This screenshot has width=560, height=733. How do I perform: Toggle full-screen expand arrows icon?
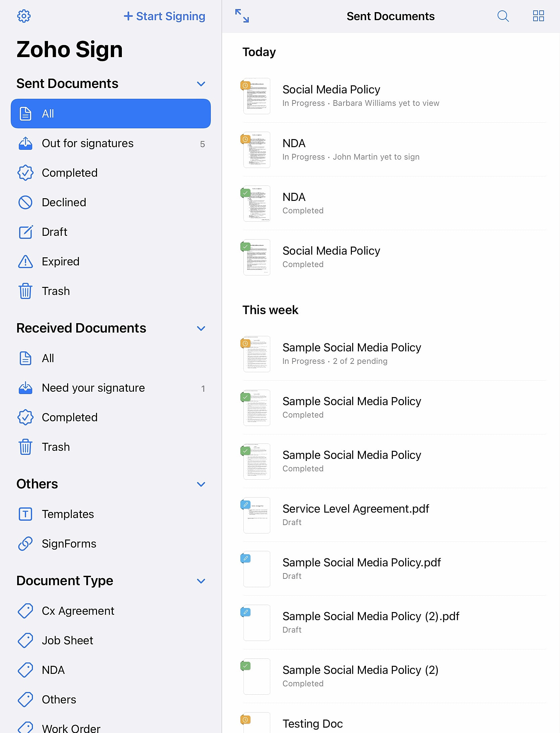click(x=242, y=16)
